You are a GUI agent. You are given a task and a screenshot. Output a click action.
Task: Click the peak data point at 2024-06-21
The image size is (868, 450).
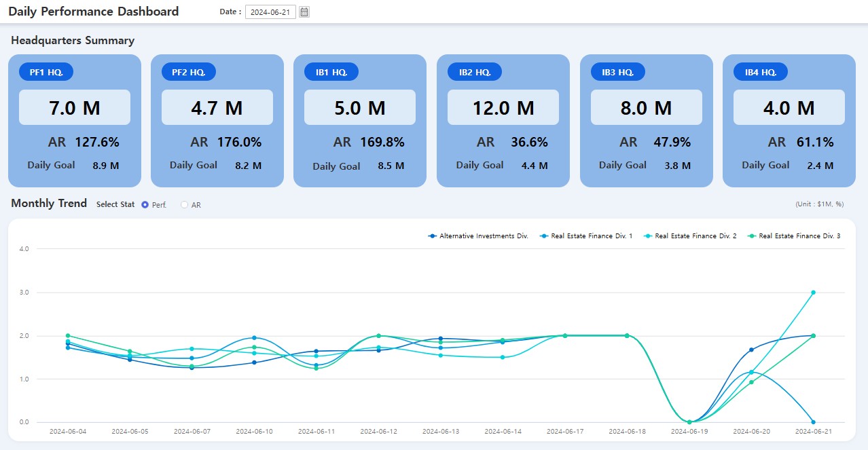(814, 293)
